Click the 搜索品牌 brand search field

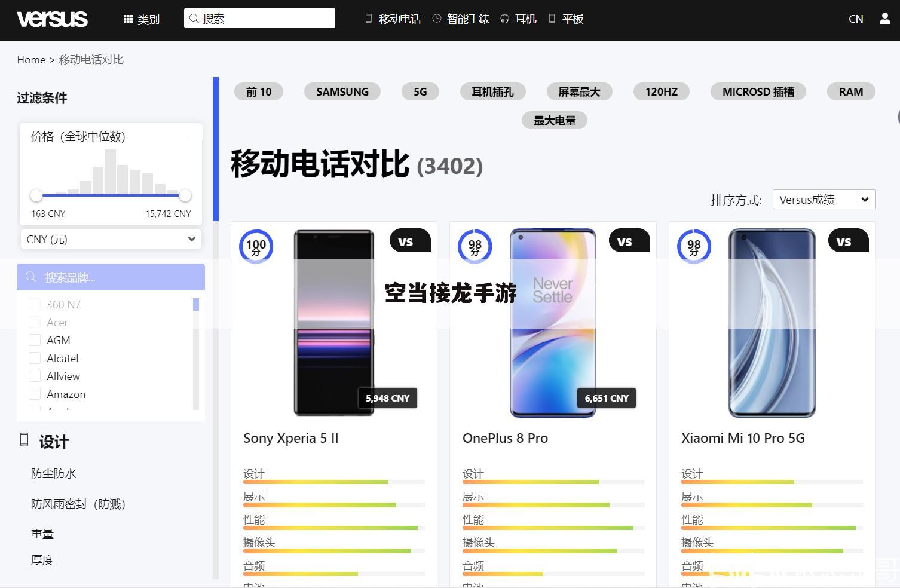111,277
